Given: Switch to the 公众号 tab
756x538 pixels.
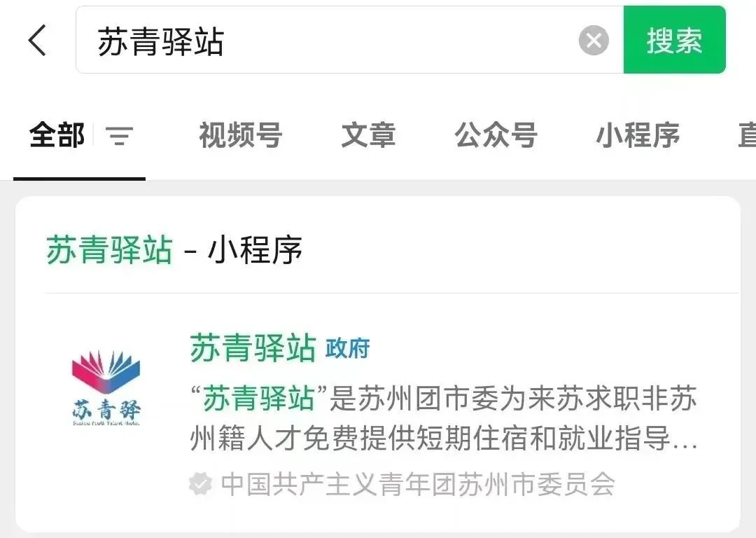Looking at the screenshot, I should (496, 135).
